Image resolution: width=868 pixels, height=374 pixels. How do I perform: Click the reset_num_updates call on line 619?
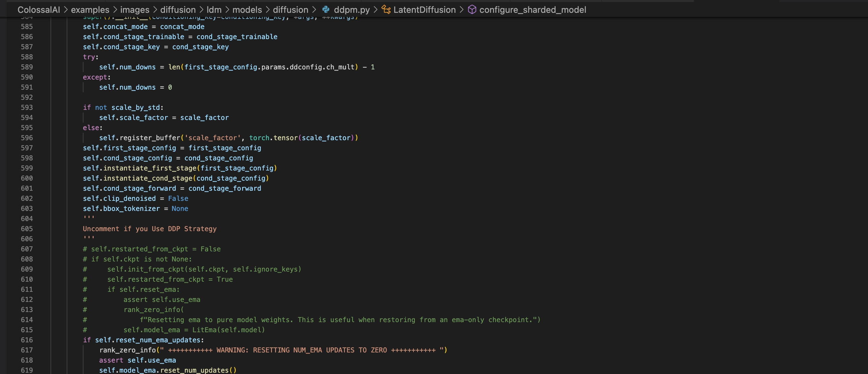[194, 370]
